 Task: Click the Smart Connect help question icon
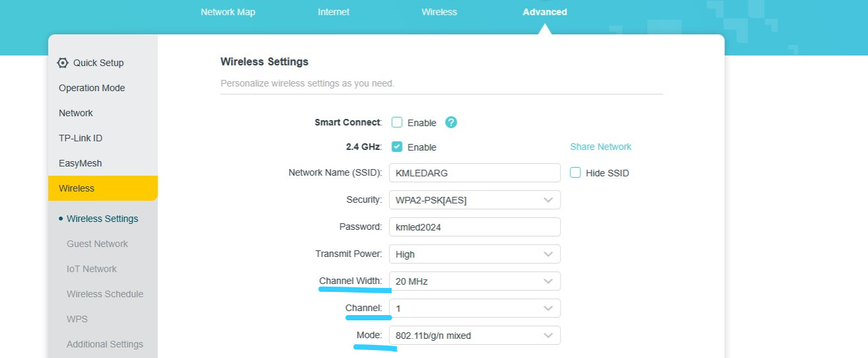(451, 122)
